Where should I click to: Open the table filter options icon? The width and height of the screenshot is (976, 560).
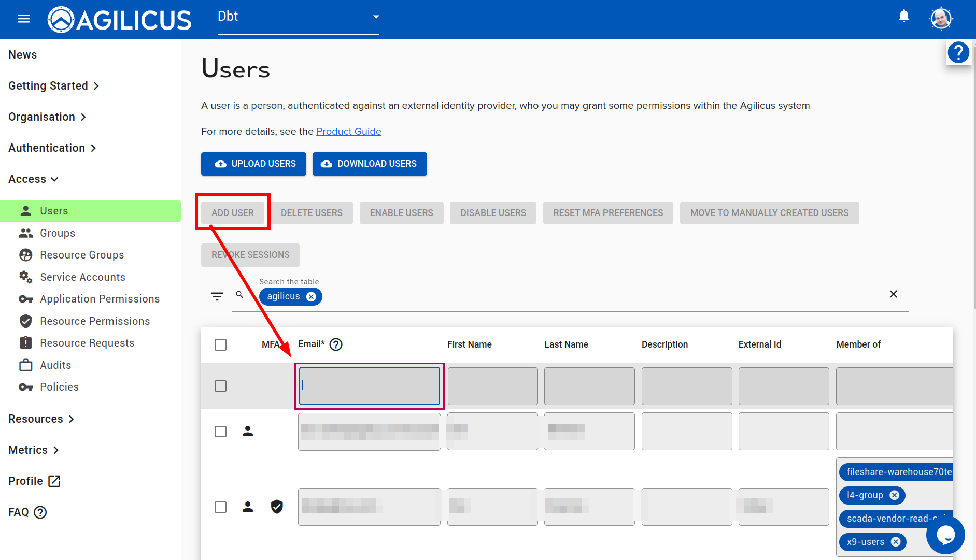click(x=217, y=296)
